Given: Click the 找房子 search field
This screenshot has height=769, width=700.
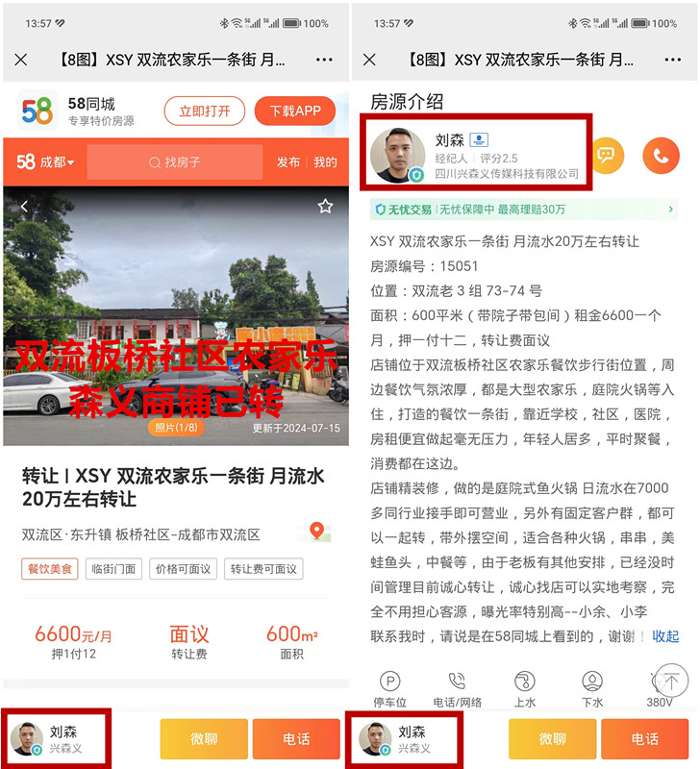Looking at the screenshot, I should 174,162.
